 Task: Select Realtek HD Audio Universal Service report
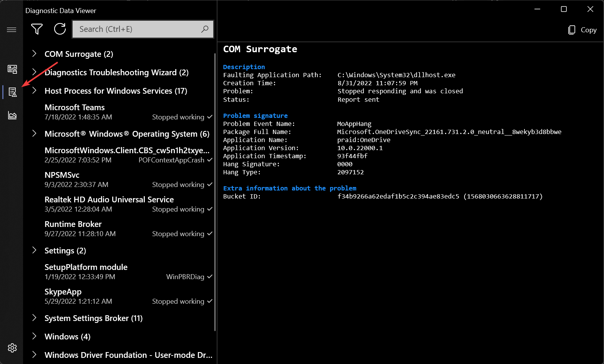tap(119, 204)
